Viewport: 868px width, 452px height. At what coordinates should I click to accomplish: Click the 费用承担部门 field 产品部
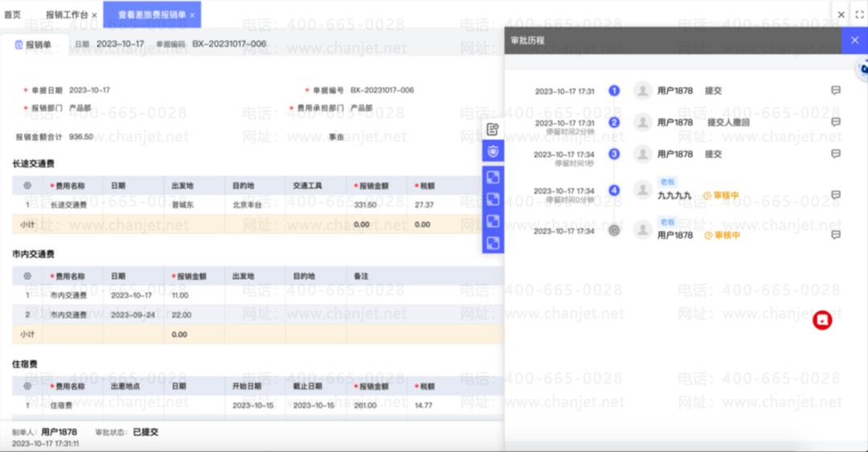point(361,108)
